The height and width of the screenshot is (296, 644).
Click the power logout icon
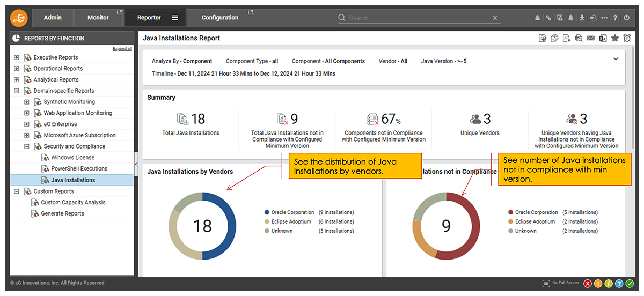pyautogui.click(x=626, y=18)
